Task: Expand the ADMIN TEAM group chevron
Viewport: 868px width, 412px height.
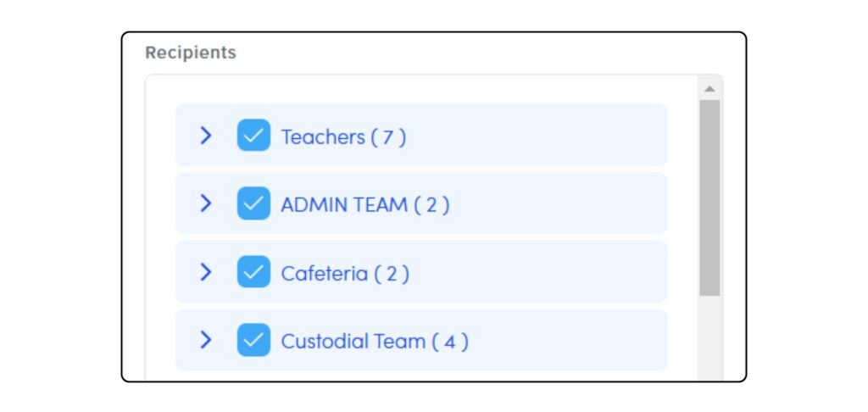Action: (x=205, y=203)
